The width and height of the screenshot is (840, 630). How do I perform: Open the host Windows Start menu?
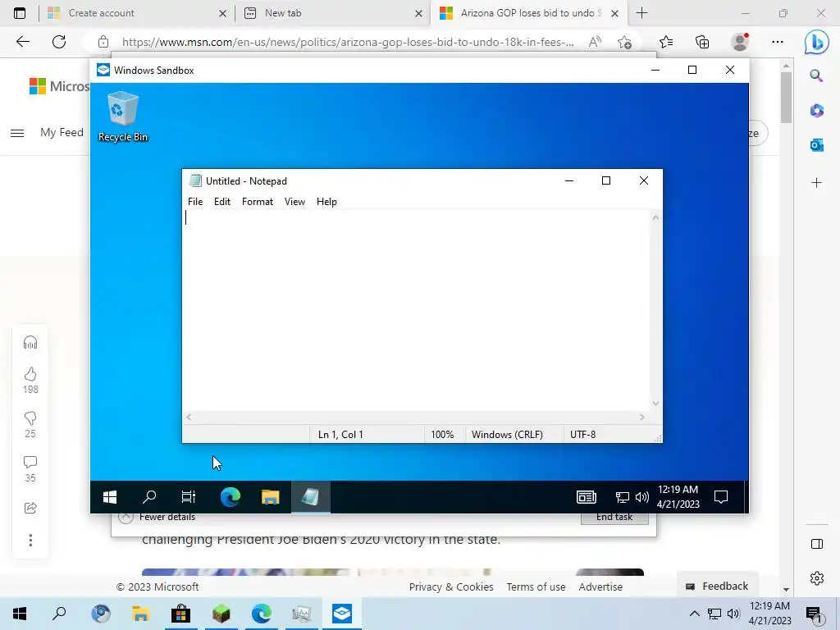pos(20,614)
